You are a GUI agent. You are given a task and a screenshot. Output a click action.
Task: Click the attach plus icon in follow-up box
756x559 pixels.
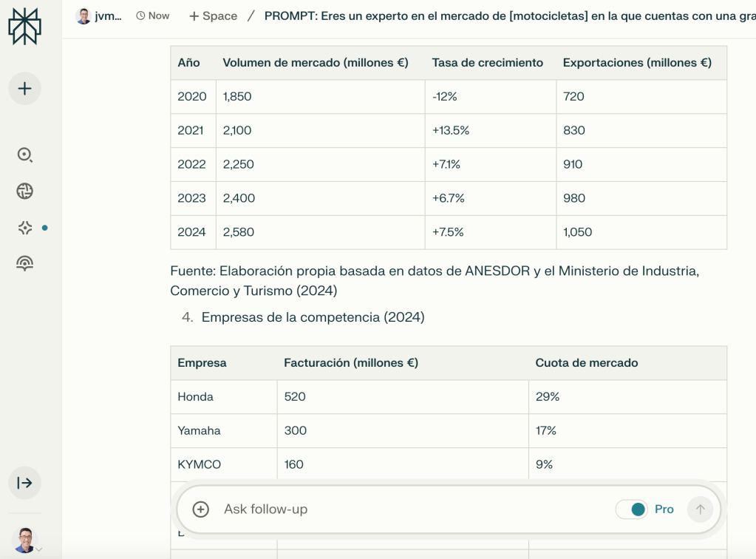[200, 509]
